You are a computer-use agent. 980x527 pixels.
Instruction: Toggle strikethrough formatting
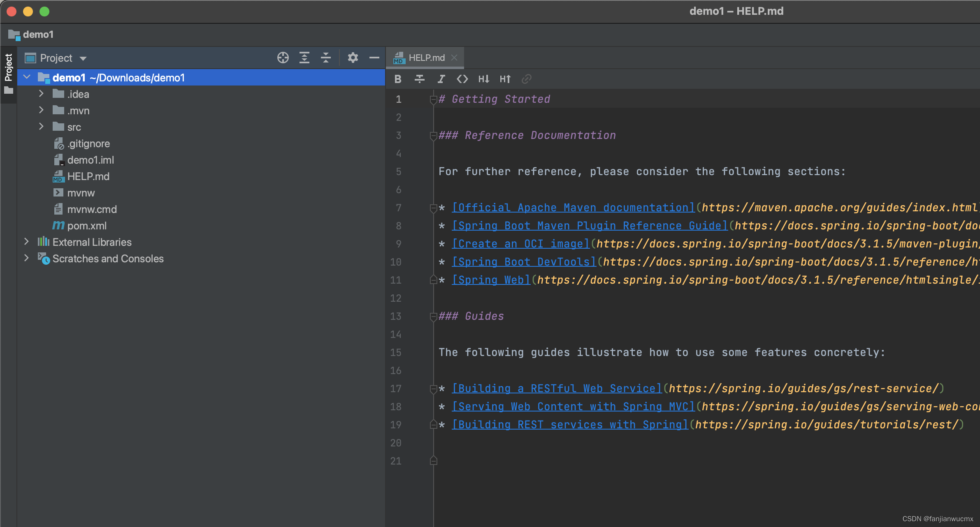[419, 79]
